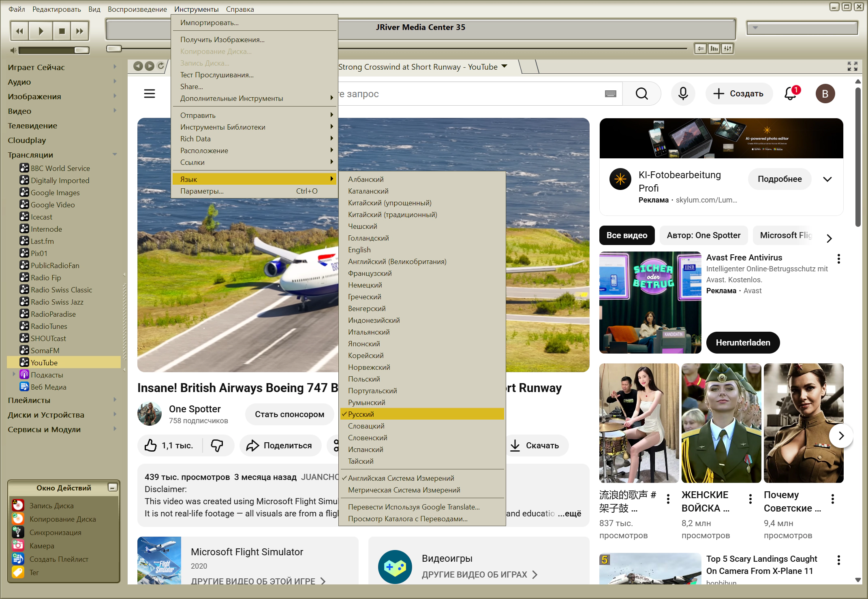This screenshot has height=599, width=868.
Task: Select Метрическая Система Измерений option
Action: [404, 490]
